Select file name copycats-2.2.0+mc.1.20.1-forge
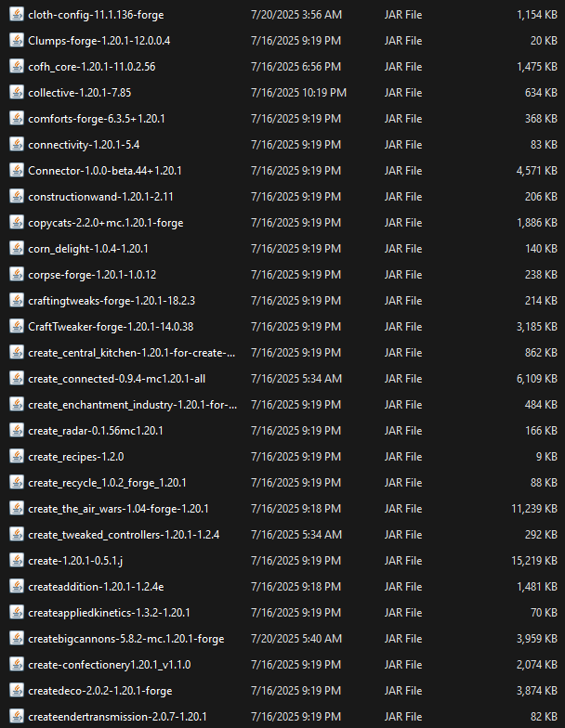 pos(106,223)
